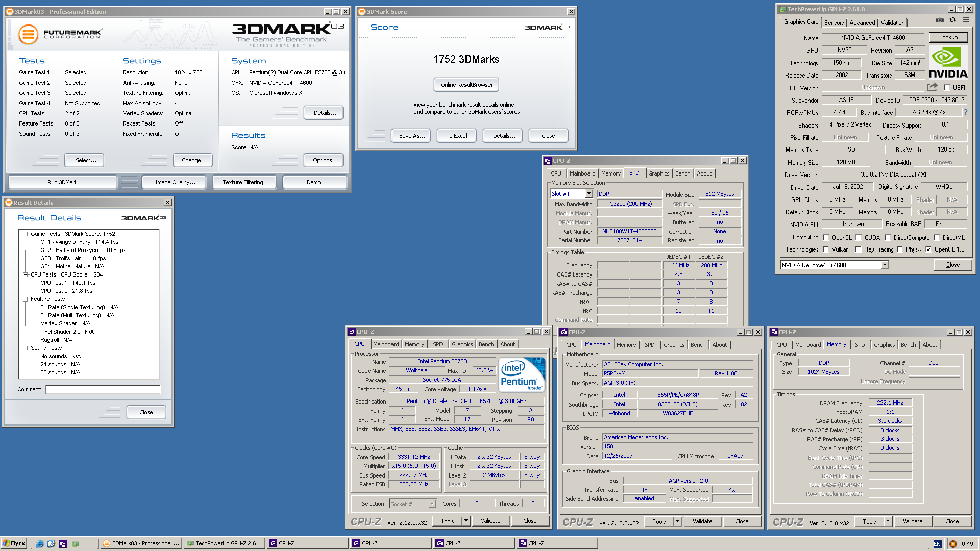
Task: Click the GPU-Z screenshot camera icon
Action: [x=939, y=20]
